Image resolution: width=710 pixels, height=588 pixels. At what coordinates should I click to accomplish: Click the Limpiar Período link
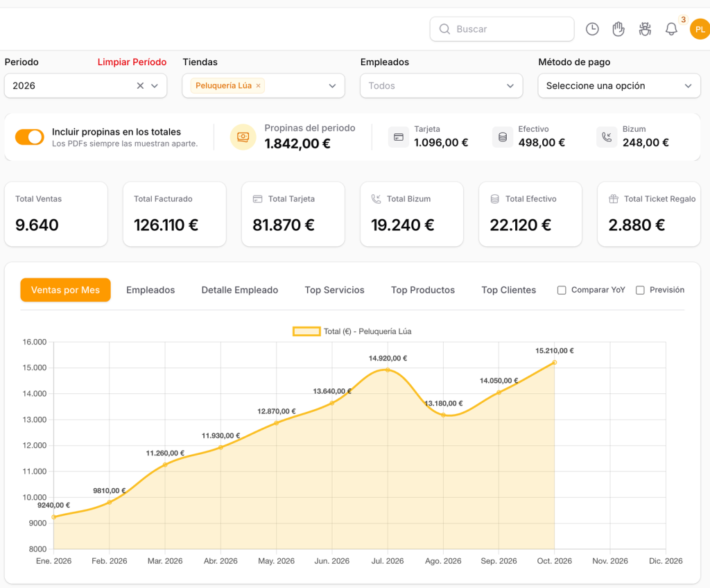click(x=132, y=62)
